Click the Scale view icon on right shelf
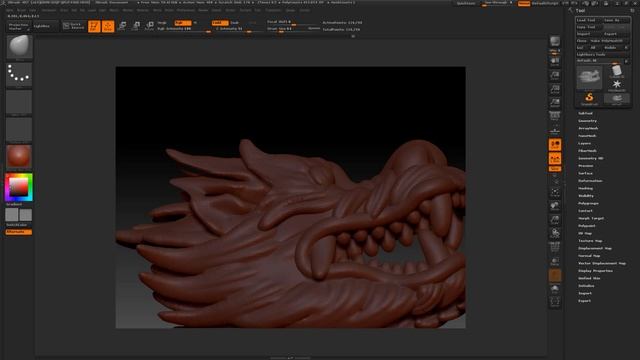The image size is (640, 360). coord(555,220)
